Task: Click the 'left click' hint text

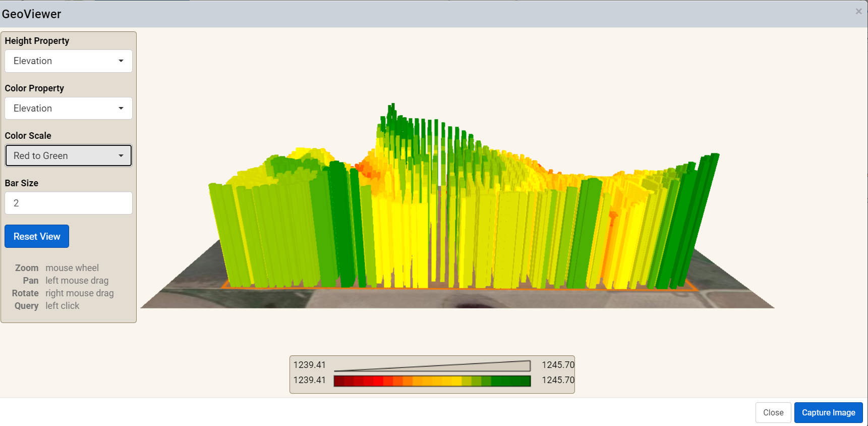Action: point(63,306)
